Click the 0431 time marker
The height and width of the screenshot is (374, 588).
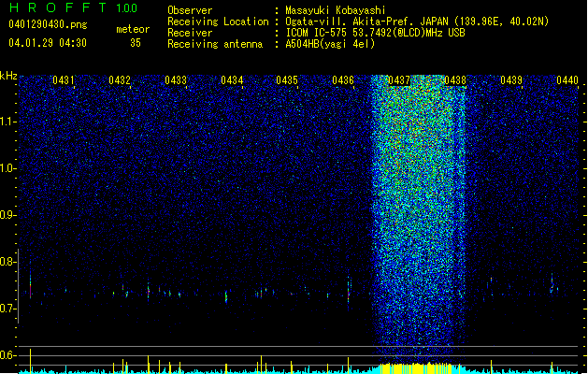pyautogui.click(x=64, y=80)
